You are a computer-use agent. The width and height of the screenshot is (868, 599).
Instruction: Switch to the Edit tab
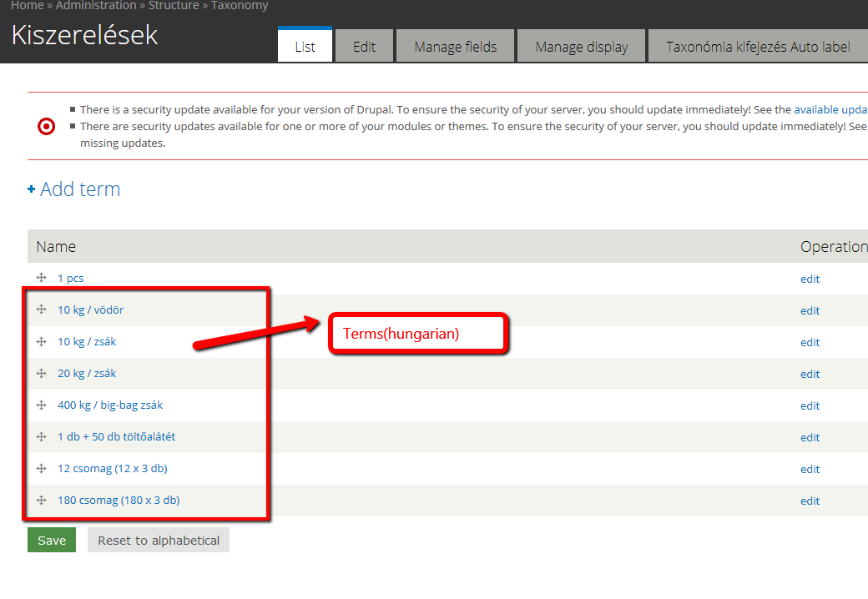pos(364,47)
